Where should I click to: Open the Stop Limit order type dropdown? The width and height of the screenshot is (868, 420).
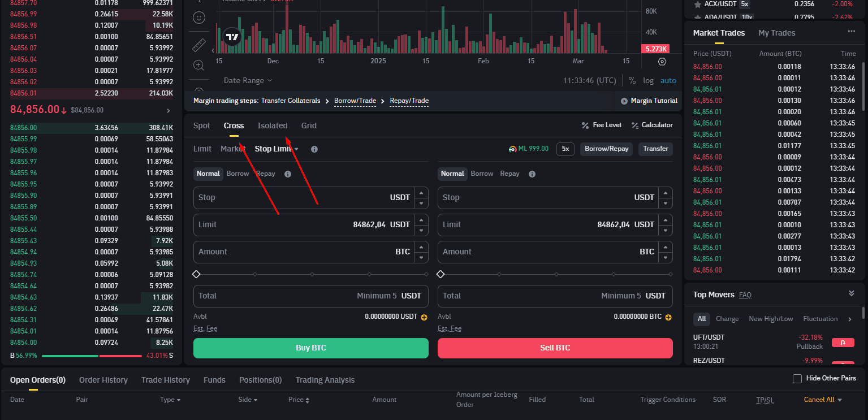(277, 149)
